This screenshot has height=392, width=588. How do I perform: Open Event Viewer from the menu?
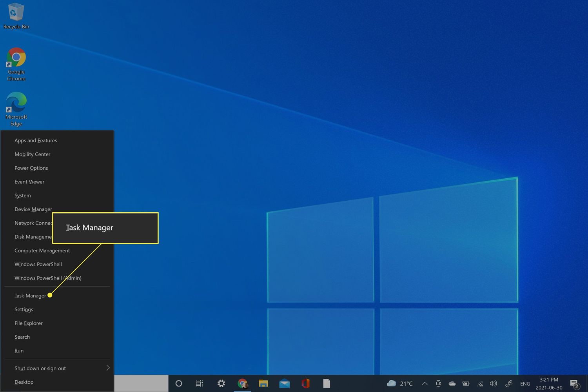click(x=29, y=181)
